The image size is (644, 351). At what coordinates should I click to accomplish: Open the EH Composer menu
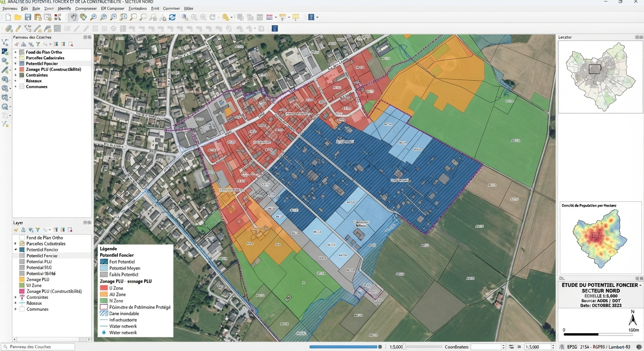pos(113,8)
